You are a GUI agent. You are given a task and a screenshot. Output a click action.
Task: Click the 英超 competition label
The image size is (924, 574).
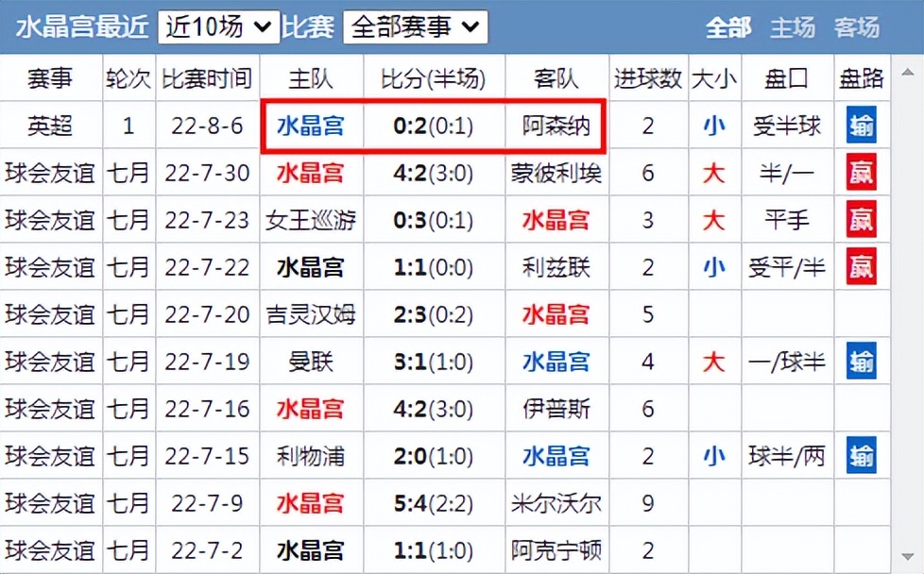click(x=50, y=126)
